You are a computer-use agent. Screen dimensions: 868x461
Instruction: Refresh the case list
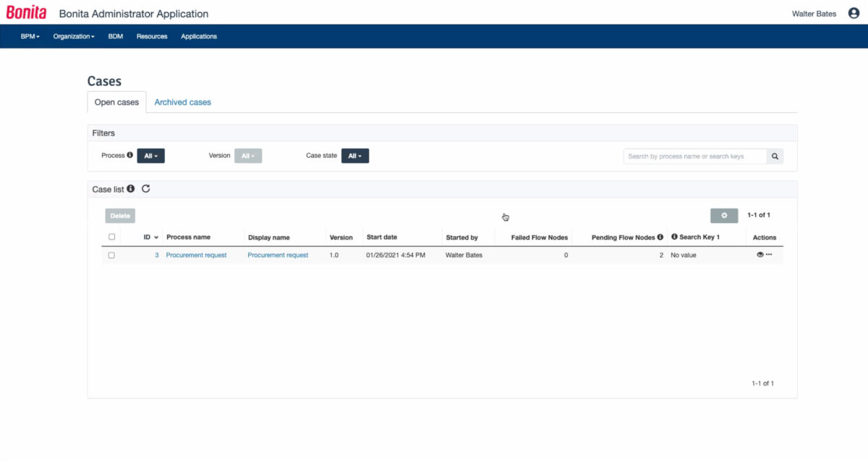click(x=146, y=188)
